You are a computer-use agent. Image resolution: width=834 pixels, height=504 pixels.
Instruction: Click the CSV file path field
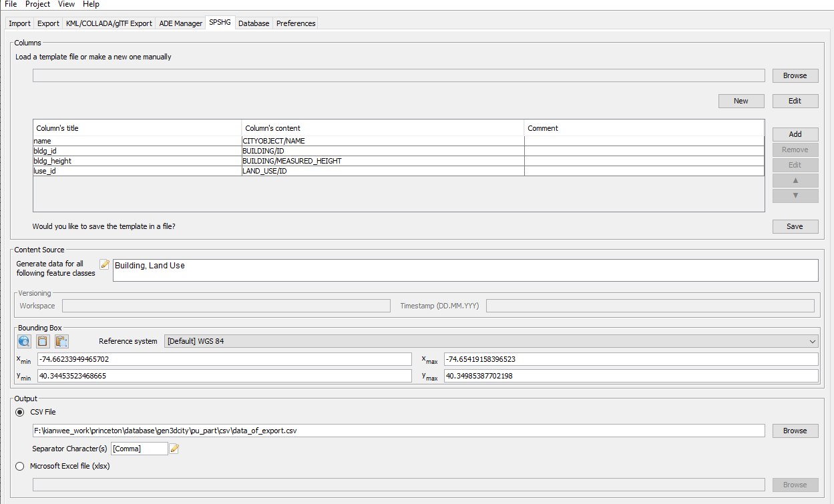[399, 431]
